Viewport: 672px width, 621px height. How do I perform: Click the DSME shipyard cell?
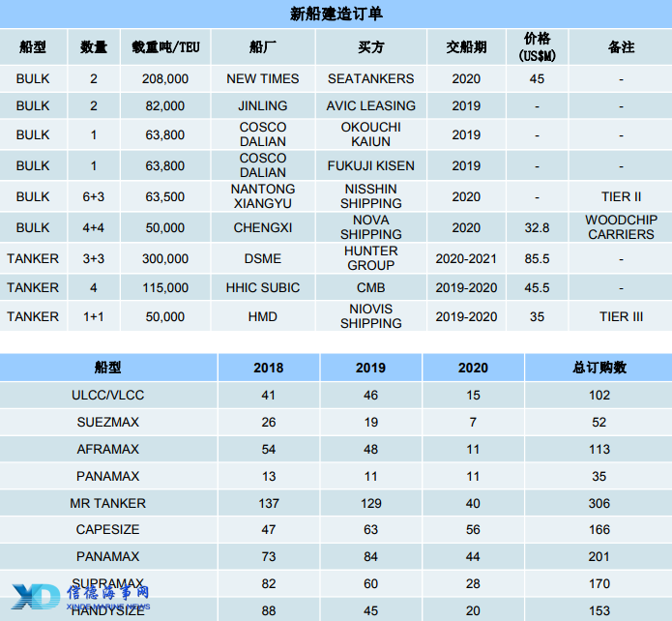(263, 258)
